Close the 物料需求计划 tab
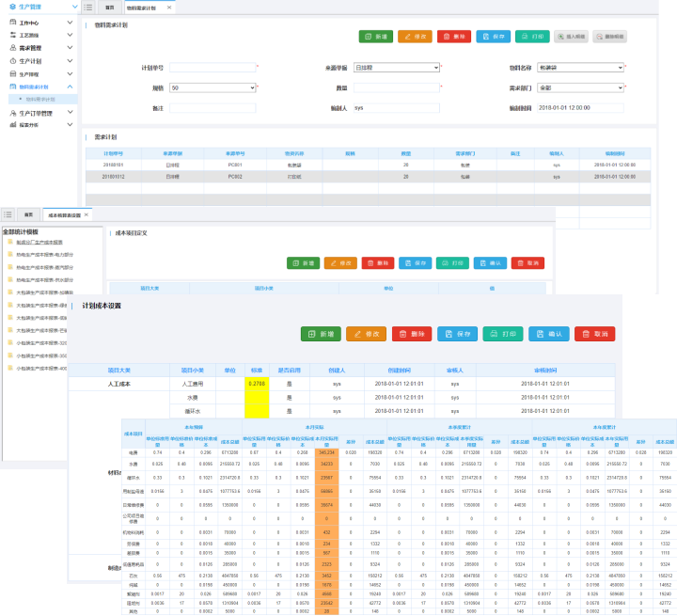Viewport: 677px width, 616px height. pos(169,7)
